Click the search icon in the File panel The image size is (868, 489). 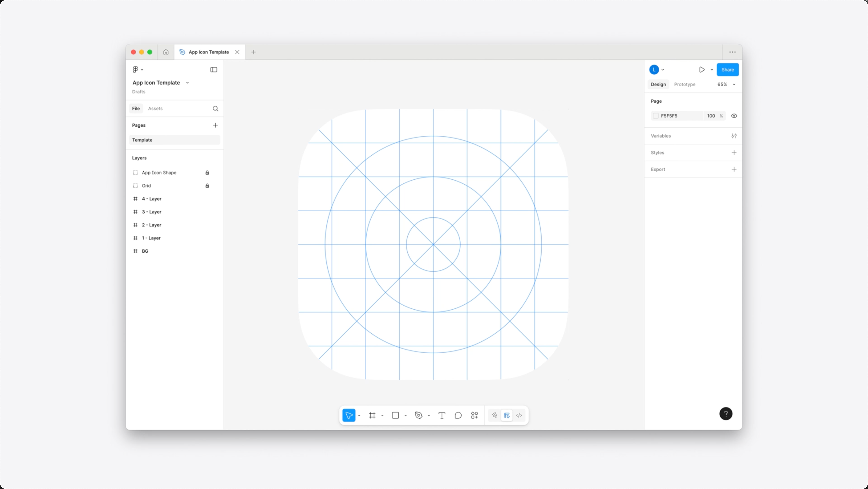click(215, 108)
